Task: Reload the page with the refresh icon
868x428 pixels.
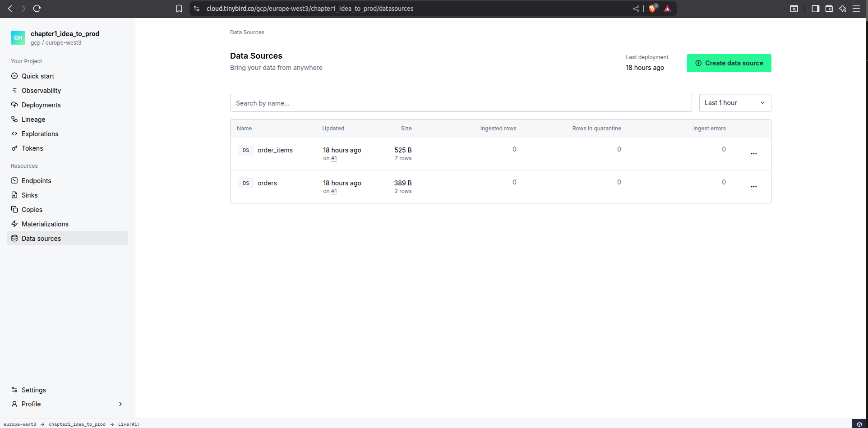Action: (37, 9)
